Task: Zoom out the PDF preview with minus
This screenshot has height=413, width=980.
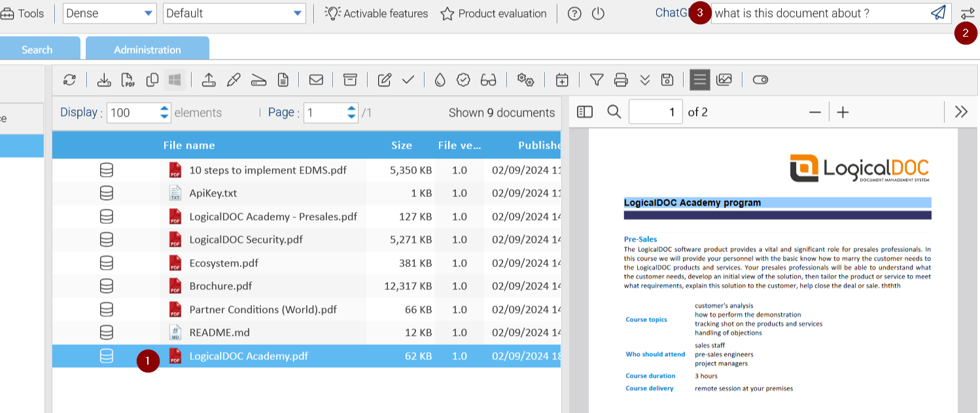Action: (814, 113)
